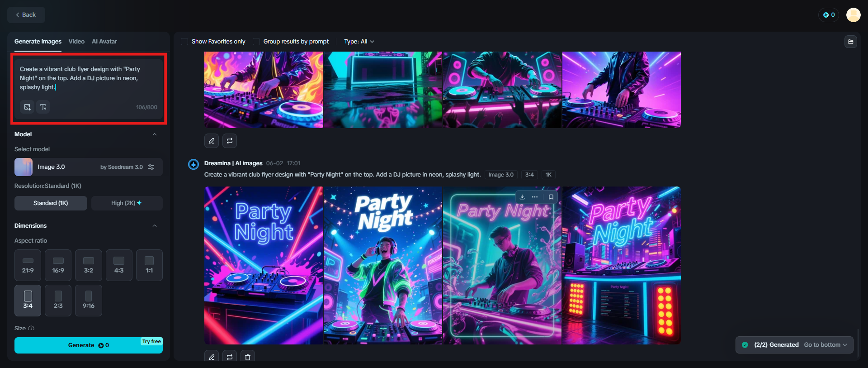Click the folder icon at top right
The width and height of the screenshot is (868, 368).
coord(851,42)
